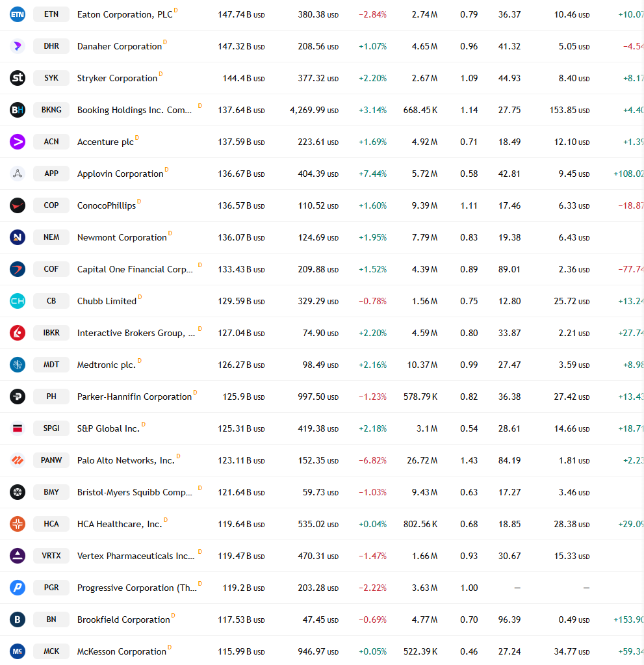Viewport: 644px width, 665px height.
Task: Click the Interactive Brokers IBKR logo icon
Action: (18, 333)
